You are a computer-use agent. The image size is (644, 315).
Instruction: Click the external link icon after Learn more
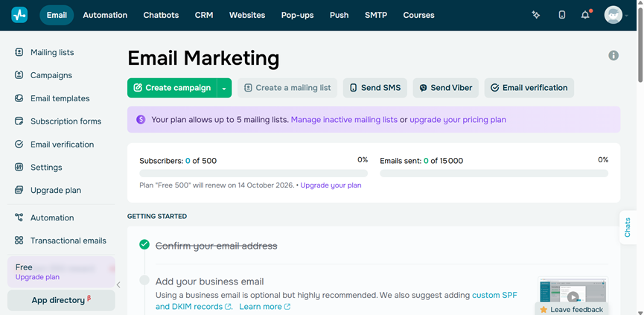tap(287, 307)
